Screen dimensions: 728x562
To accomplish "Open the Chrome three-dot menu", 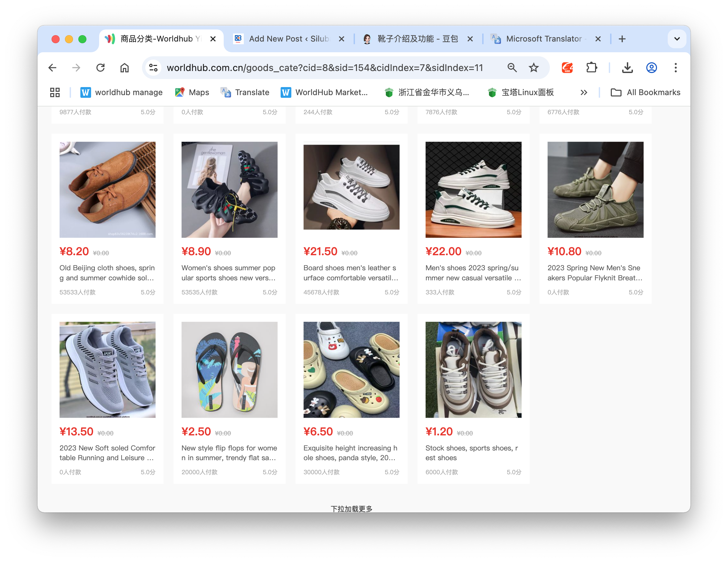I will coord(675,68).
